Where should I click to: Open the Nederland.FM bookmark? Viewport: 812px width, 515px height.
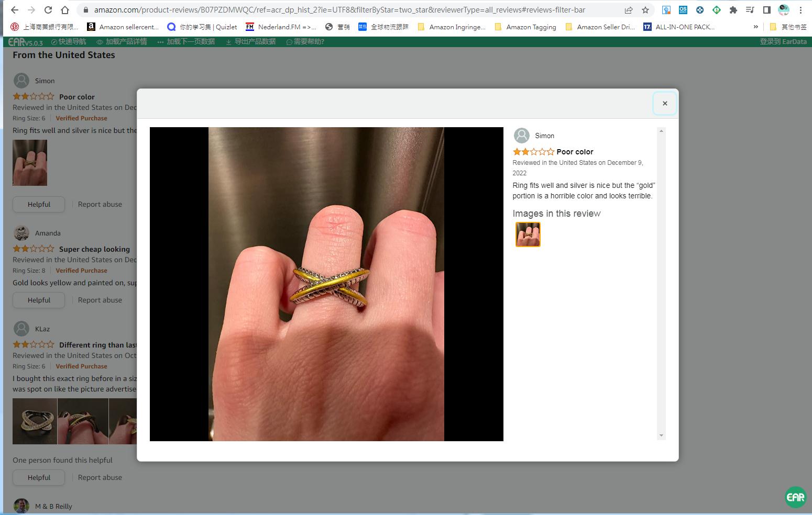281,27
